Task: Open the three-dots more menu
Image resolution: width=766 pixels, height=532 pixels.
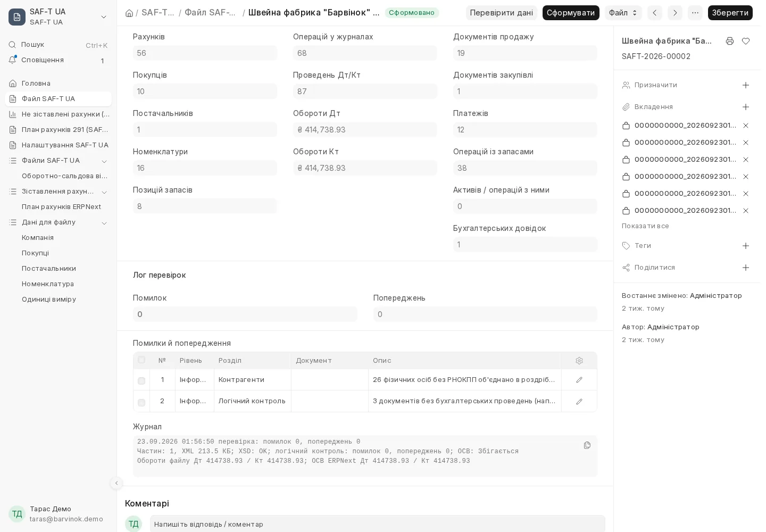Action: pos(695,13)
